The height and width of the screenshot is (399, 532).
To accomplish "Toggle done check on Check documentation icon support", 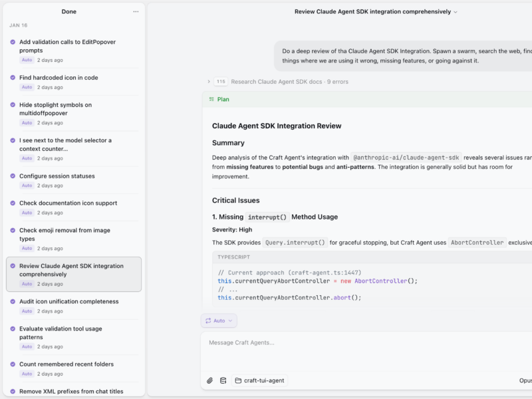I will point(13,203).
